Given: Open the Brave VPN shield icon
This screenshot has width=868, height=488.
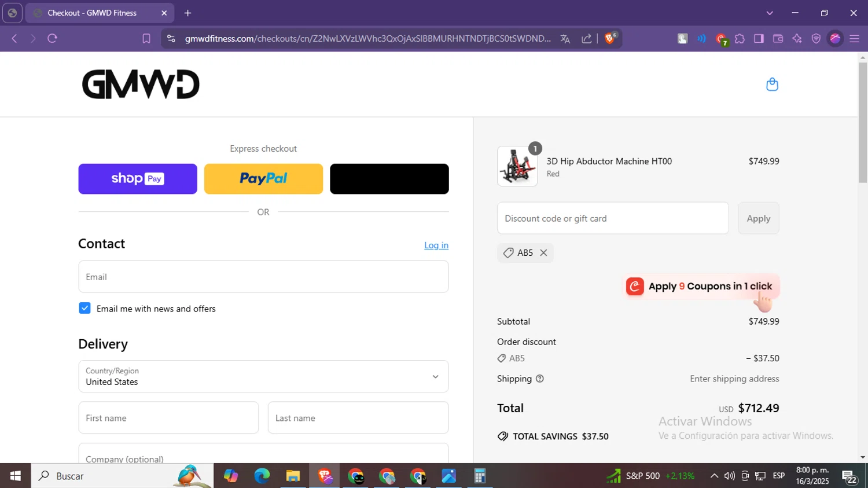Looking at the screenshot, I should [x=816, y=38].
